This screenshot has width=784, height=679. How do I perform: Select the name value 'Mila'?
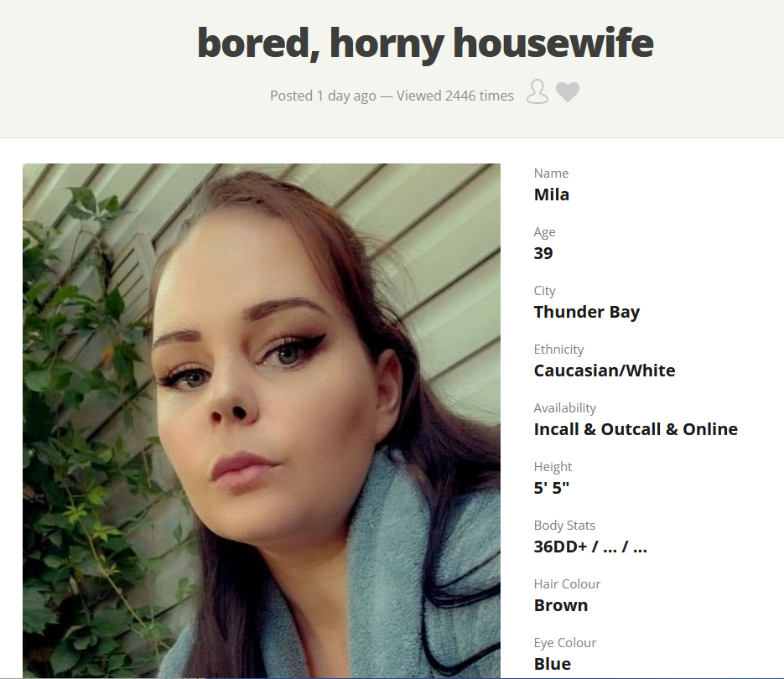pyautogui.click(x=552, y=194)
